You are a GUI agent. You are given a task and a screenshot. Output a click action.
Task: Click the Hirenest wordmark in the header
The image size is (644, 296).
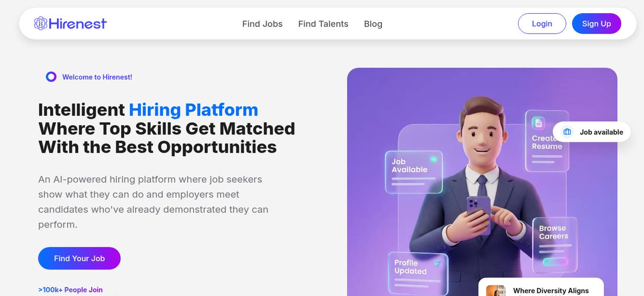coord(79,23)
